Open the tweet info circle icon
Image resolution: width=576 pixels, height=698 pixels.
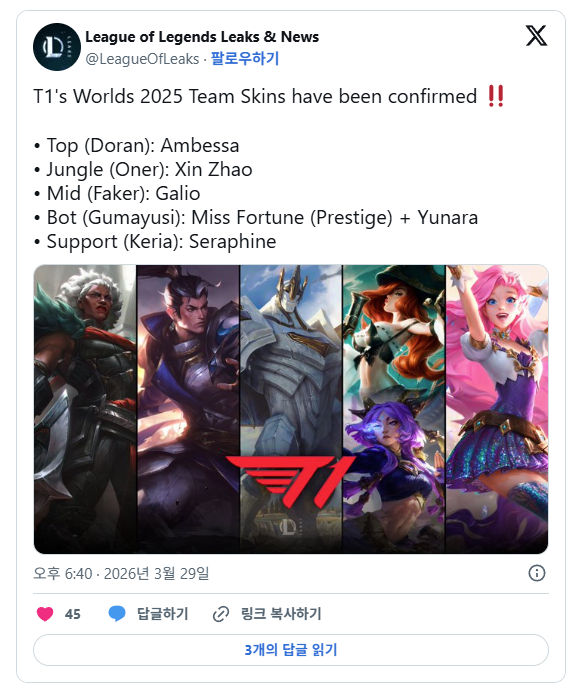[536, 573]
